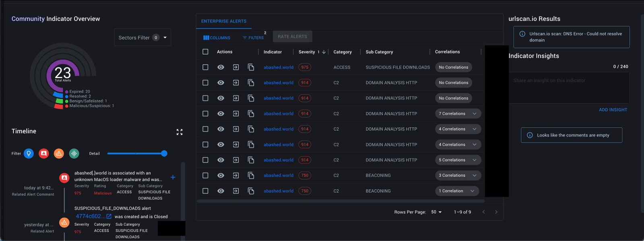The image size is (644, 241).
Task: Open external link for alert 4774c602
Action: (x=109, y=216)
